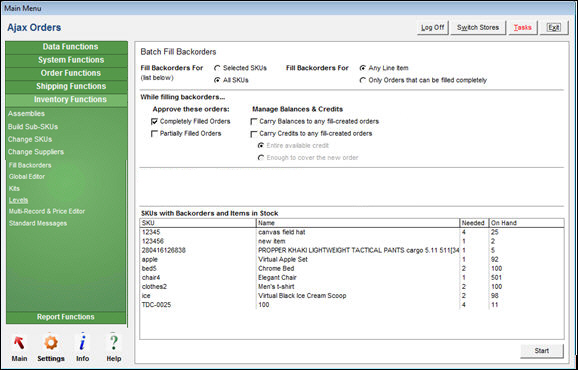Sort by the Name column header
This screenshot has height=370, width=578.
[x=358, y=223]
